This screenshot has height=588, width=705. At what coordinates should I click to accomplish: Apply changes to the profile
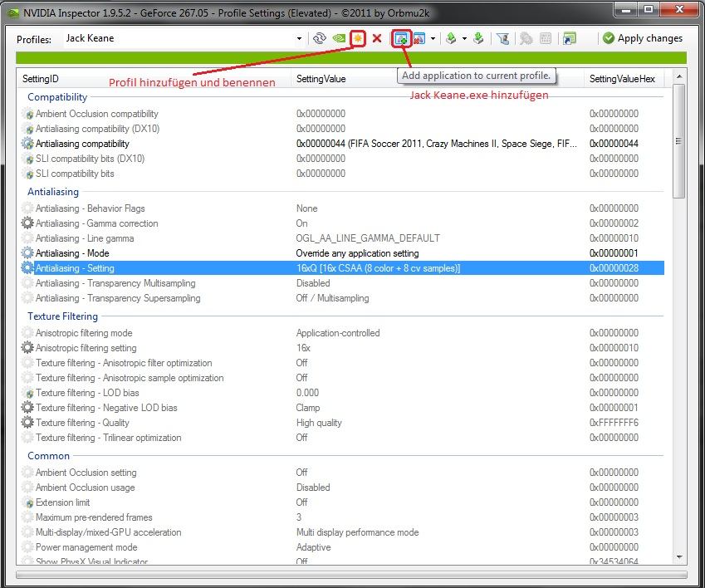[x=643, y=39]
